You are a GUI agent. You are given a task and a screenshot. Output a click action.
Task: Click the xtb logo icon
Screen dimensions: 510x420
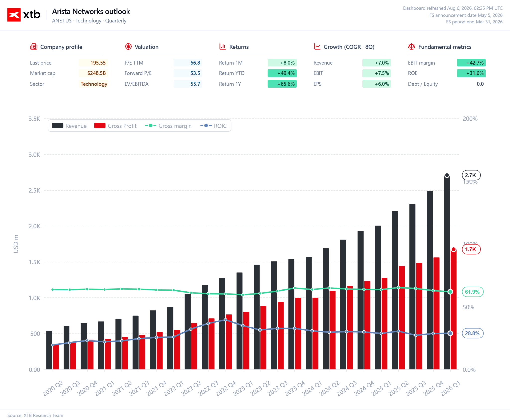[14, 15]
